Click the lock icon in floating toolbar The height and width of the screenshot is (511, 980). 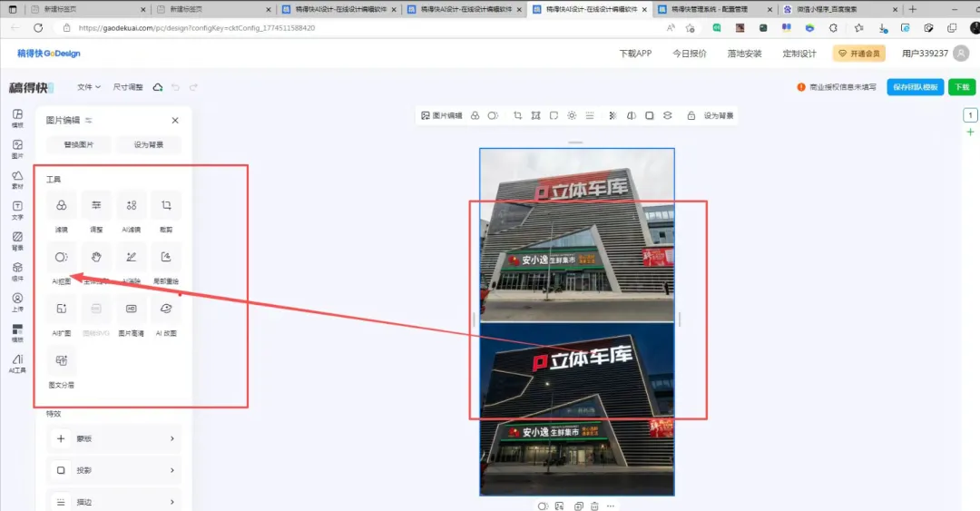(691, 115)
